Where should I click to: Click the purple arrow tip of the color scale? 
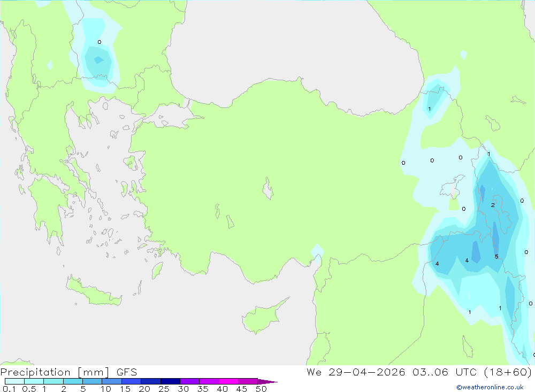[x=267, y=382]
